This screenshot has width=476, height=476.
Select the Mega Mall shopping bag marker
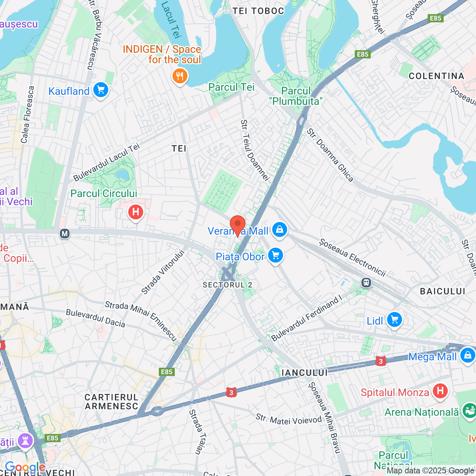pyautogui.click(x=467, y=356)
